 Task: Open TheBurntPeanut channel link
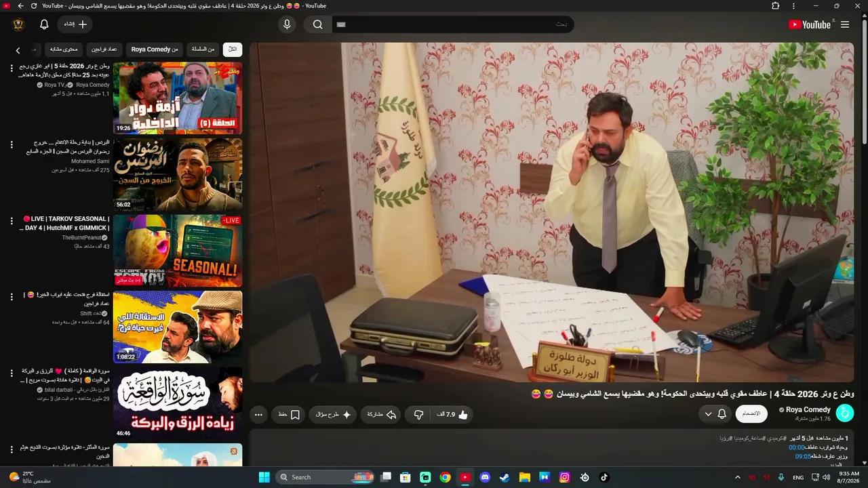(81, 238)
